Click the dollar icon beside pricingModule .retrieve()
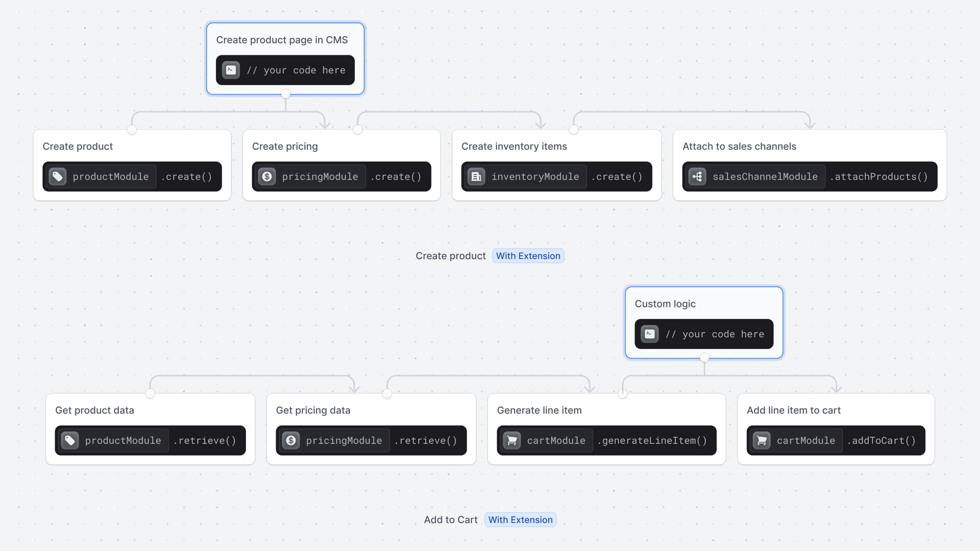The height and width of the screenshot is (551, 980). coord(291,440)
